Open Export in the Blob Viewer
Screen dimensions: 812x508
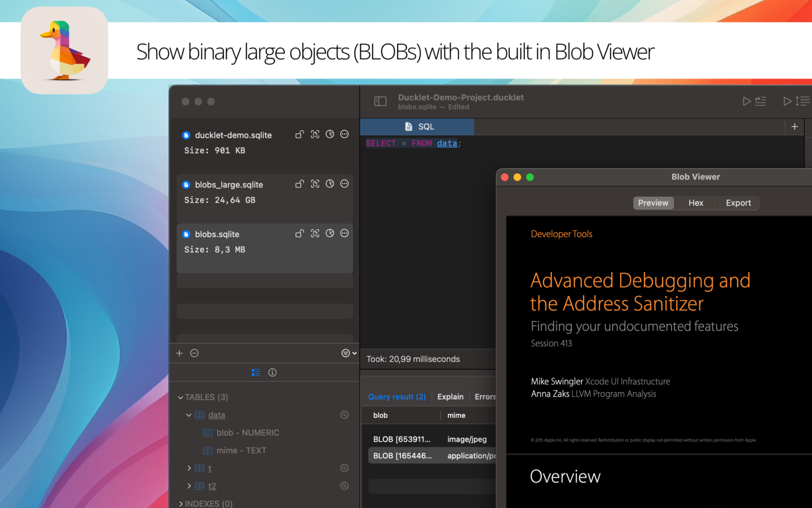[x=738, y=203]
